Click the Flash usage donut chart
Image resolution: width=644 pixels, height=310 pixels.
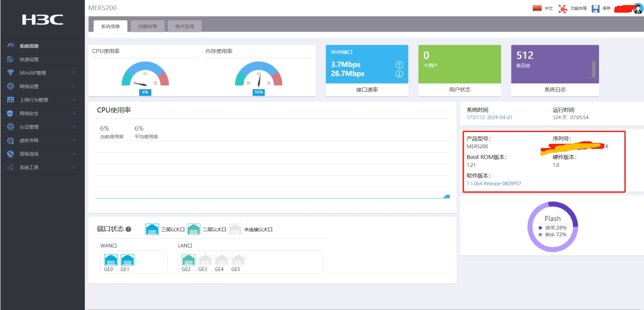click(552, 227)
